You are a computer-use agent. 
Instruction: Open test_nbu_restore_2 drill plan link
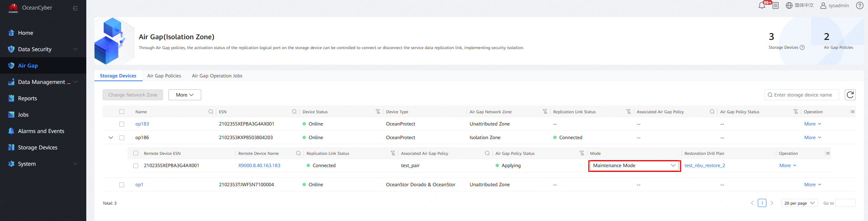tap(705, 165)
